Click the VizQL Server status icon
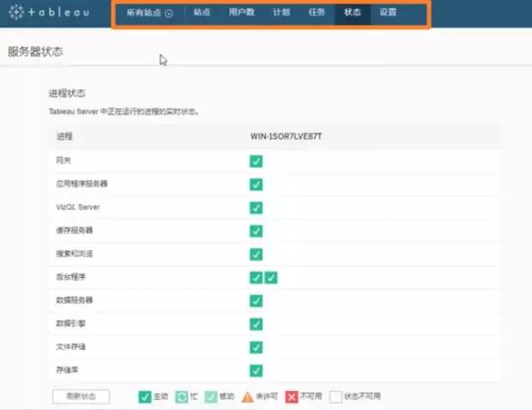Image resolution: width=532 pixels, height=410 pixels. (x=256, y=208)
